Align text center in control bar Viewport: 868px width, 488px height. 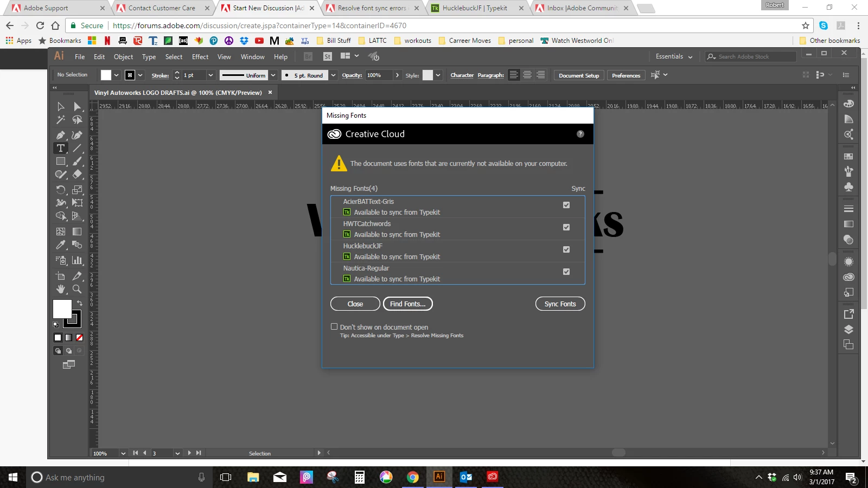(x=527, y=75)
